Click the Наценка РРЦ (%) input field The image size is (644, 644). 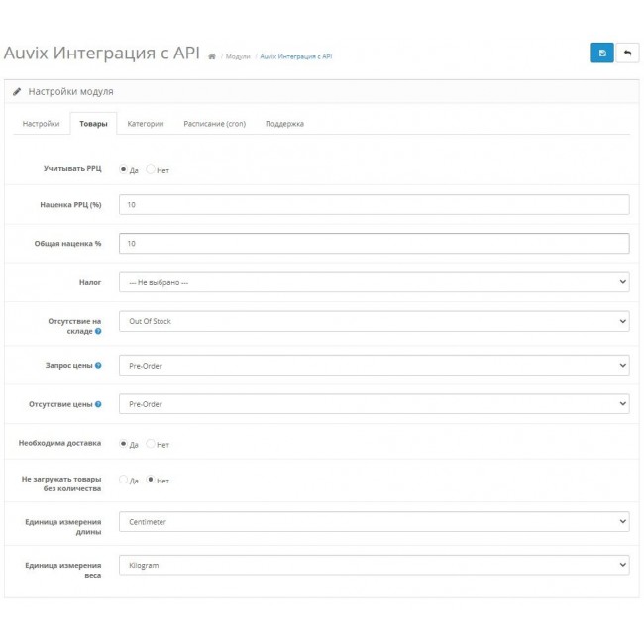point(374,204)
